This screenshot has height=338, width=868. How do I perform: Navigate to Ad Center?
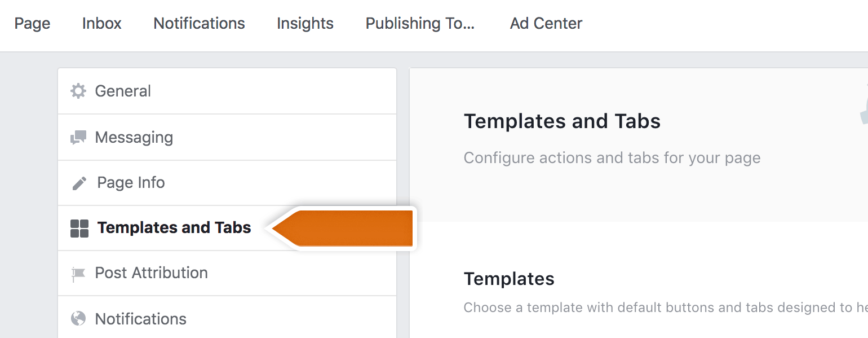pyautogui.click(x=546, y=23)
